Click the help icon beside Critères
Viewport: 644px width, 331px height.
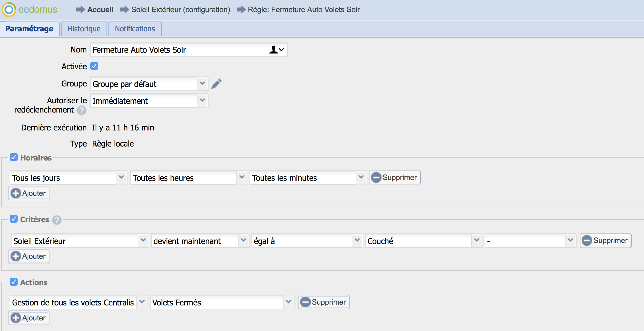click(x=57, y=220)
